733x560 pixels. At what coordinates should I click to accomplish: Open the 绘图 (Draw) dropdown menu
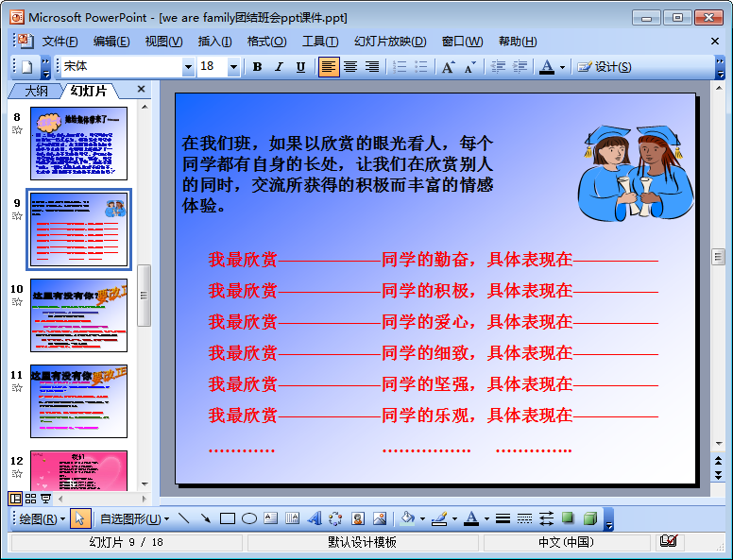pyautogui.click(x=42, y=518)
